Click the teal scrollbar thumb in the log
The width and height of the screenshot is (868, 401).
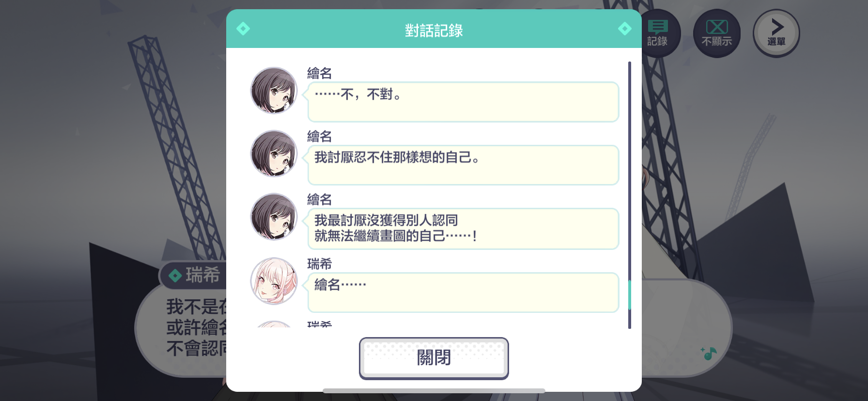tap(629, 295)
